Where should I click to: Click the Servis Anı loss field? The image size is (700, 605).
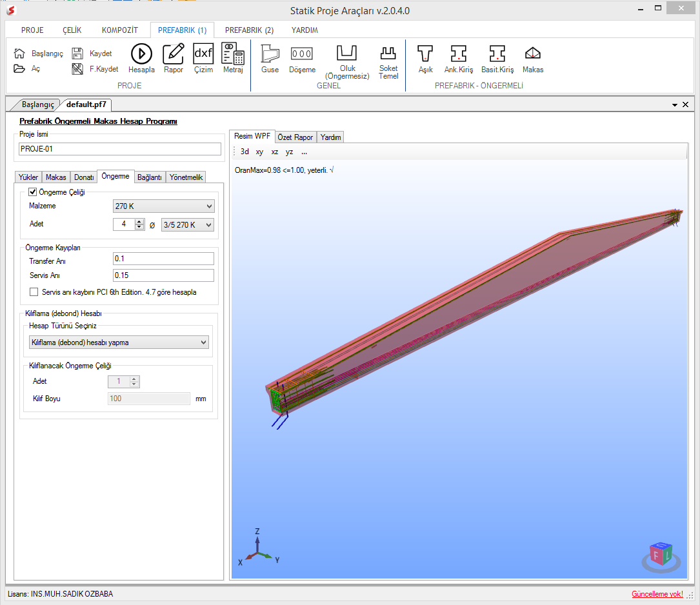click(163, 275)
